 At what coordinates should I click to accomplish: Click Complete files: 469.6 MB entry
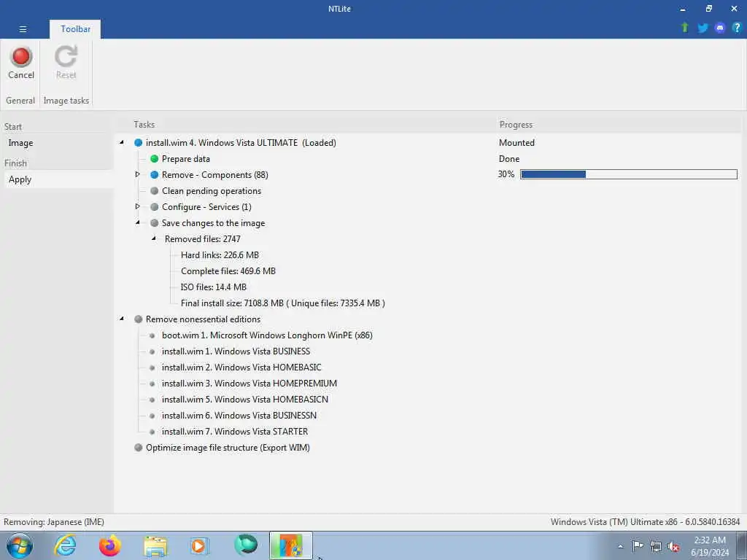point(228,271)
